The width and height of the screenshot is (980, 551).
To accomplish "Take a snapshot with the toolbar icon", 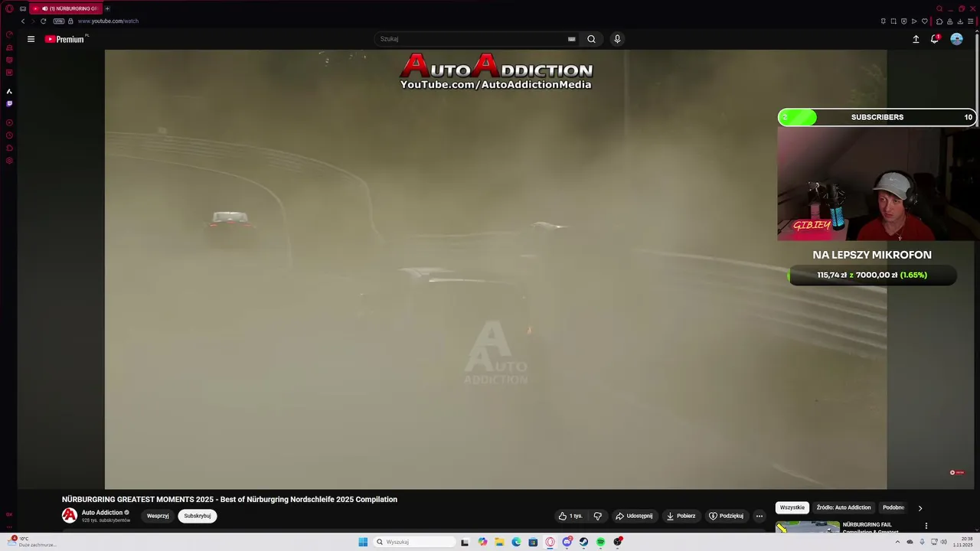I will (893, 21).
